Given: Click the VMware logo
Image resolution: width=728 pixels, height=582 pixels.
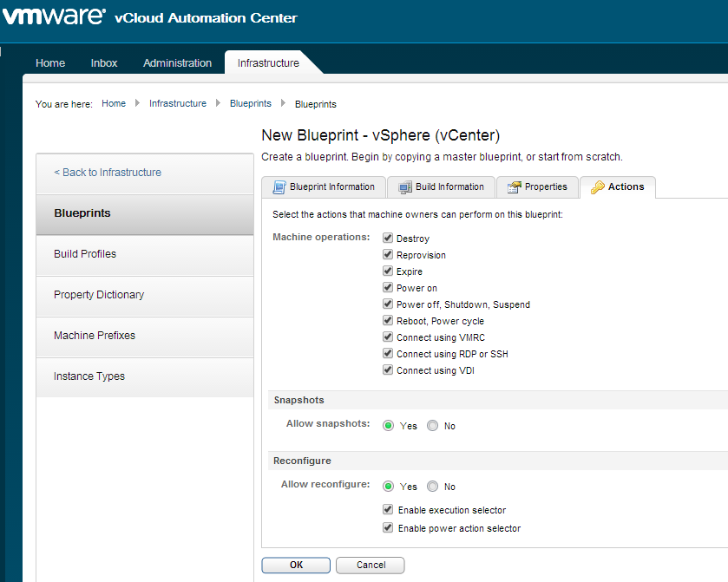Looking at the screenshot, I should click(54, 17).
